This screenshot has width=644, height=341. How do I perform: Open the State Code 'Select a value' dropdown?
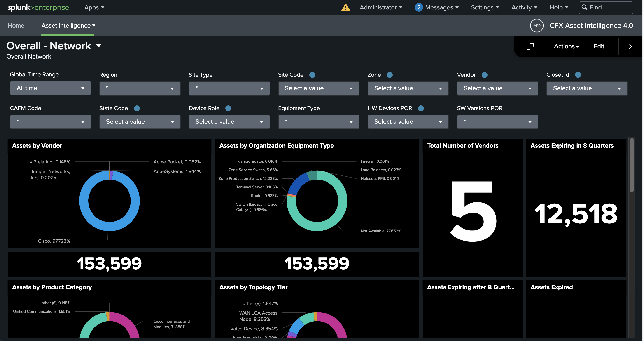pyautogui.click(x=140, y=122)
